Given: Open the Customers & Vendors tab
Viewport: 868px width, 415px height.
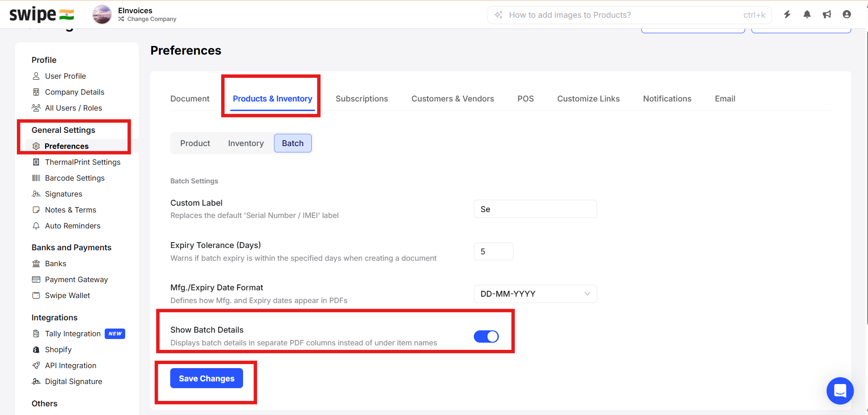Looking at the screenshot, I should 452,99.
